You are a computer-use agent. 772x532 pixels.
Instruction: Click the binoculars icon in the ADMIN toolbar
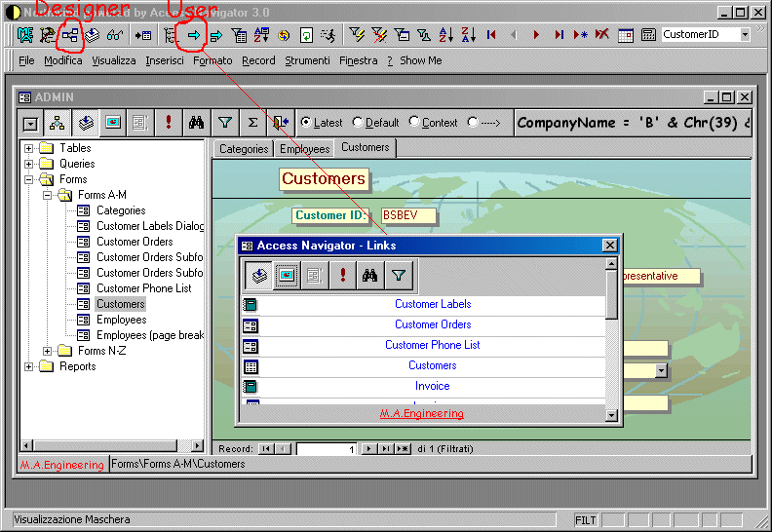pos(196,123)
